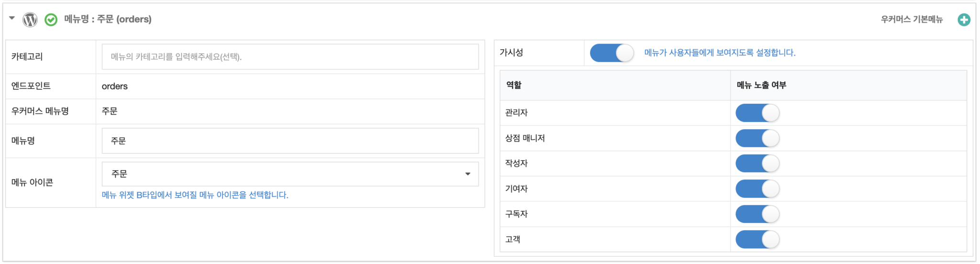This screenshot has height=264, width=980.
Task: Click the green checkmark status icon
Action: point(51,20)
